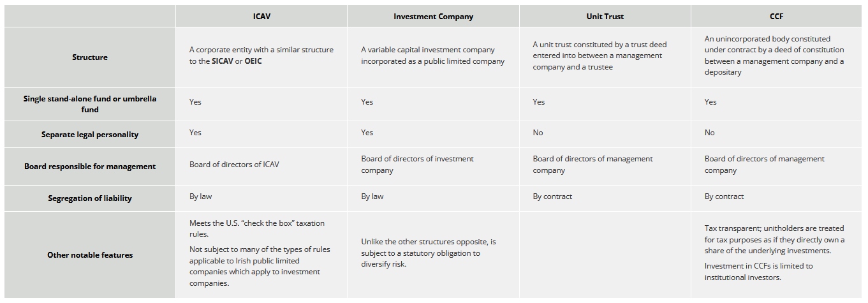Click the Unit Trust column header

[605, 17]
